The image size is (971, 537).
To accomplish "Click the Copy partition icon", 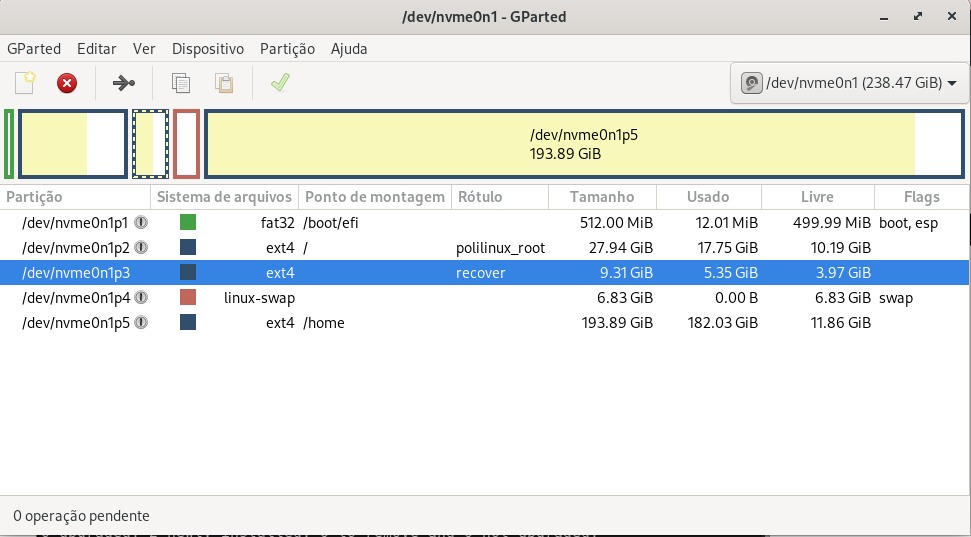I will (x=181, y=82).
